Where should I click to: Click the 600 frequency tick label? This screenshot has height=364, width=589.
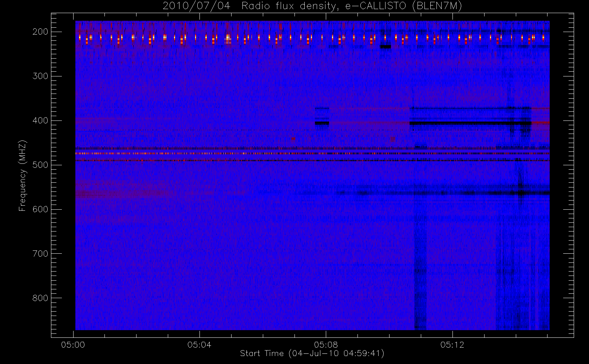click(x=40, y=209)
